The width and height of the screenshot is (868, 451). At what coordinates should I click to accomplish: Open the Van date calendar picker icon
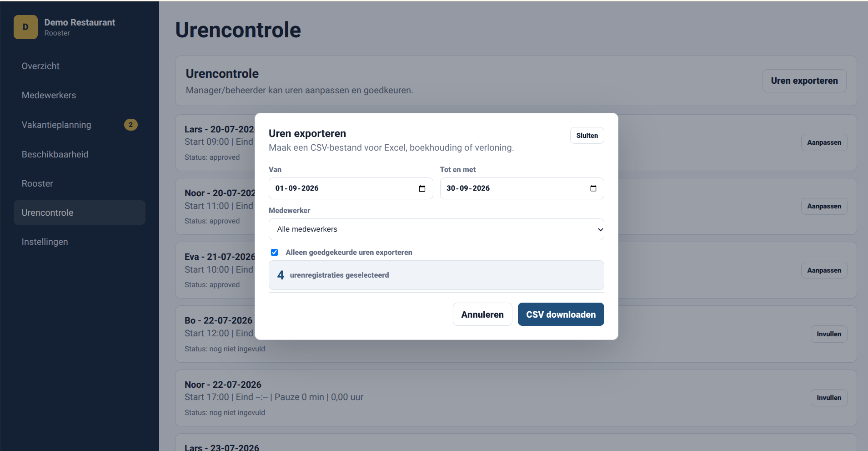coord(422,188)
